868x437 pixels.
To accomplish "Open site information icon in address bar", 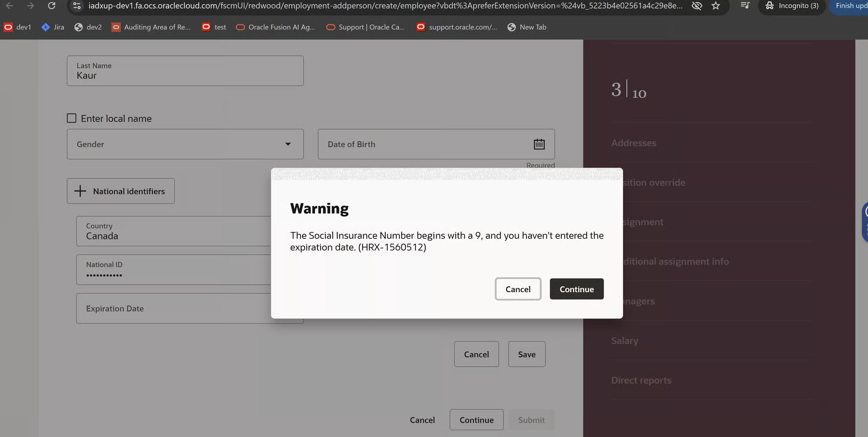I will 77,6.
